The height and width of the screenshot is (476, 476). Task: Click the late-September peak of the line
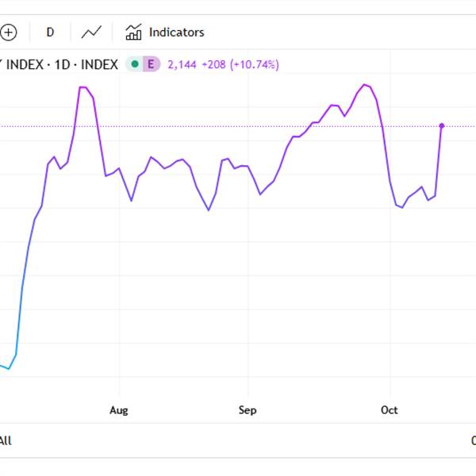[364, 84]
